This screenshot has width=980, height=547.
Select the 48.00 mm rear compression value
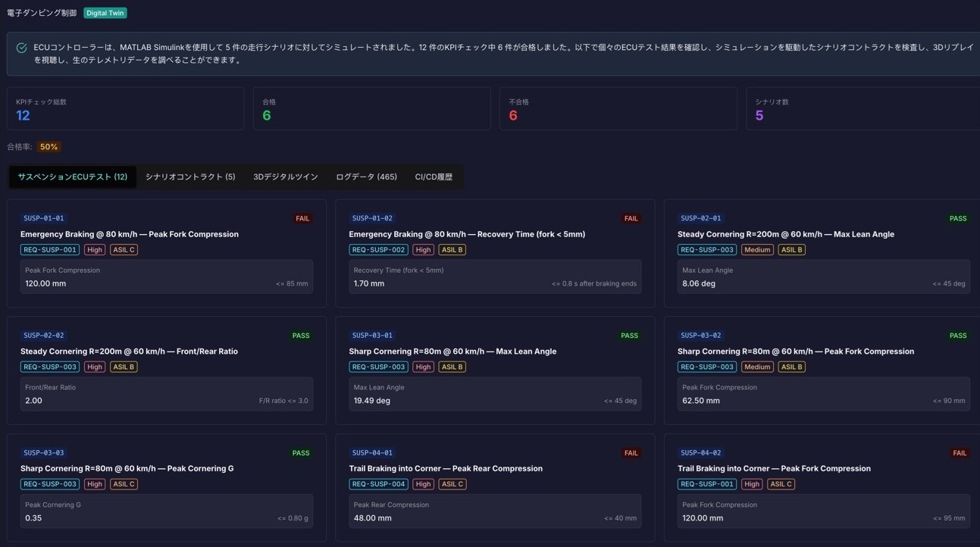[373, 518]
